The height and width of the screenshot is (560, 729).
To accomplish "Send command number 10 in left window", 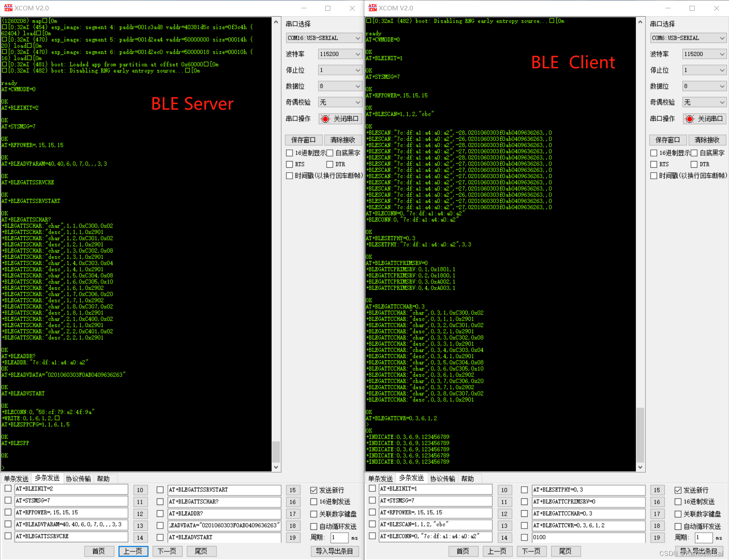I will pos(140,490).
